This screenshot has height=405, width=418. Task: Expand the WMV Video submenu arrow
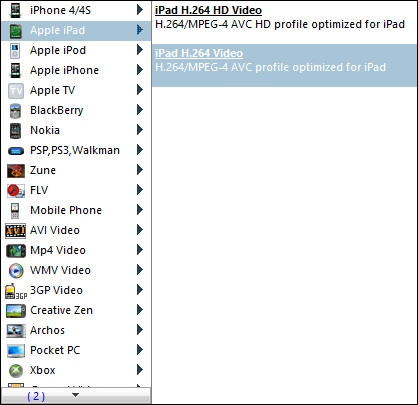pos(140,270)
